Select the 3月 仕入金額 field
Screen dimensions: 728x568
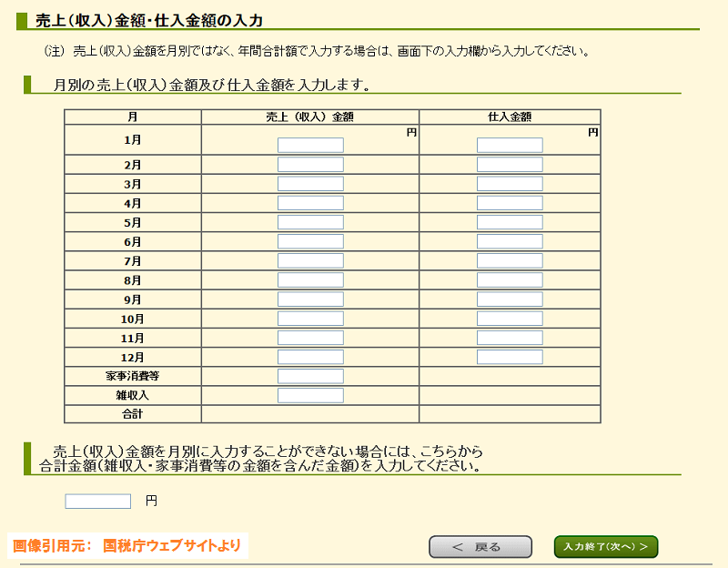click(510, 184)
